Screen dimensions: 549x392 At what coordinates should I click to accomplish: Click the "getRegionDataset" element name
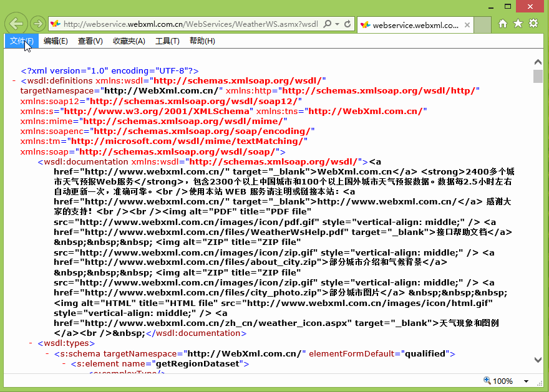(x=198, y=364)
